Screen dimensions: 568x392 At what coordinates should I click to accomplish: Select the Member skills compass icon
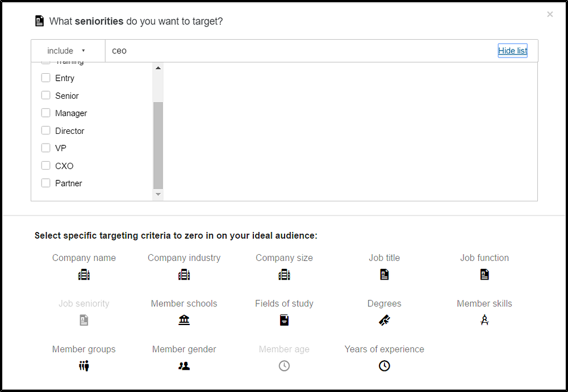pos(485,321)
